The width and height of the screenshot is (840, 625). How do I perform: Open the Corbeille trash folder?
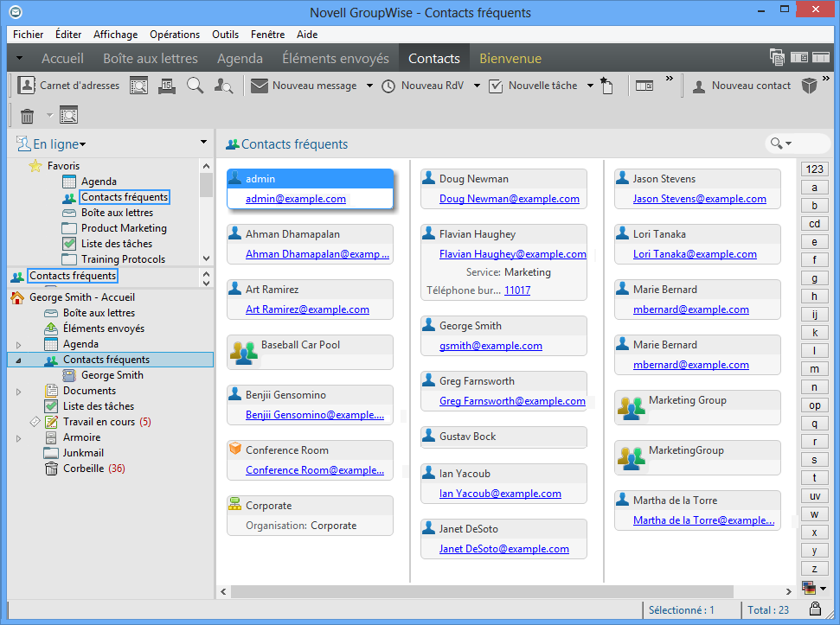coord(84,469)
